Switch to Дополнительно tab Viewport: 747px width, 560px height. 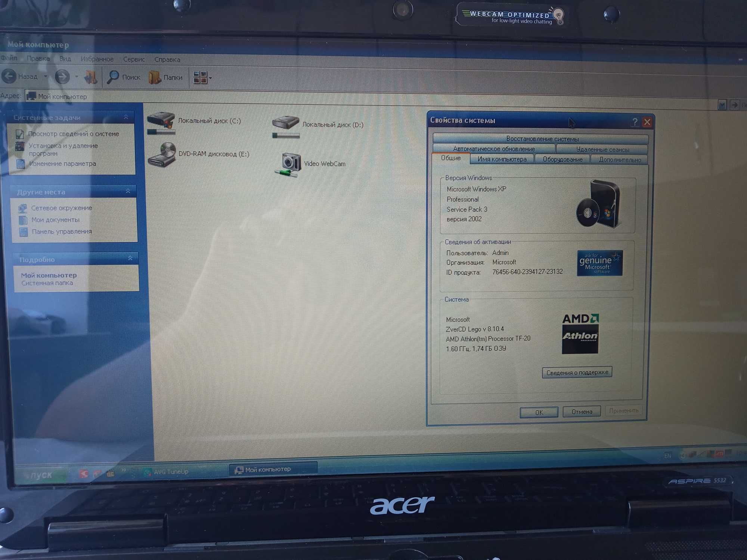pyautogui.click(x=620, y=160)
